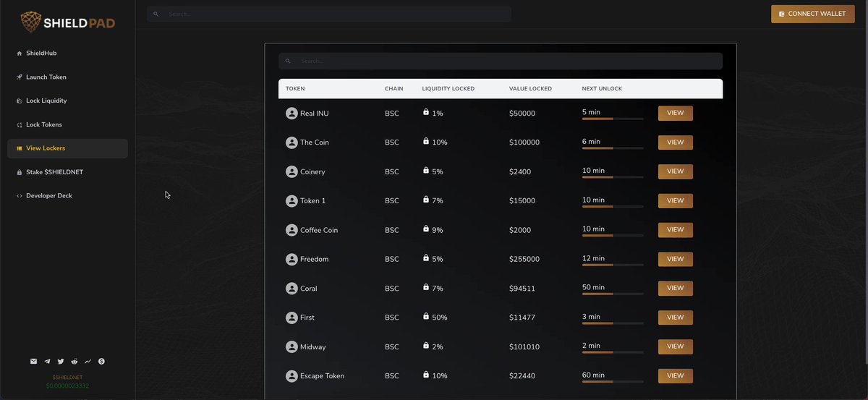Screen dimensions: 868x400
Task: Open the Reddit icon in sidebar footer
Action: tap(75, 361)
